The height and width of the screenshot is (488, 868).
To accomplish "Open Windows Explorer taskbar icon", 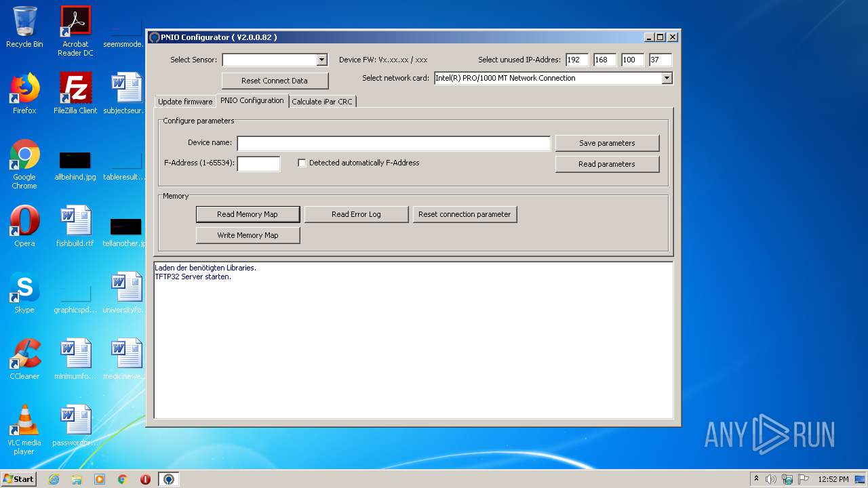I will (x=77, y=479).
